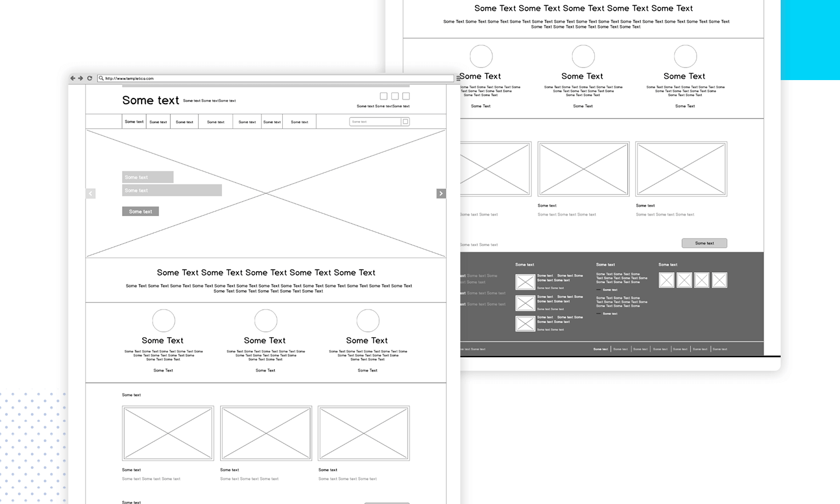Click the first link in the footer bottom bar
840x504 pixels.
pyautogui.click(x=600, y=349)
